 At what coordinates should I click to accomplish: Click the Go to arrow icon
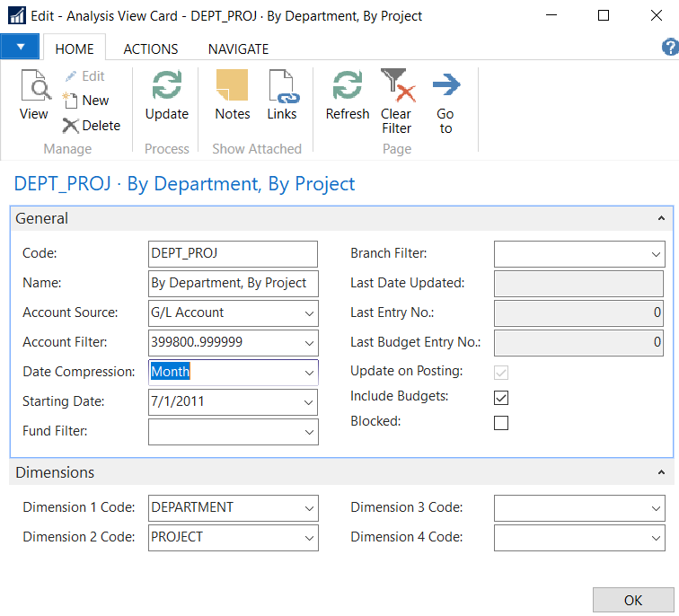pyautogui.click(x=445, y=87)
